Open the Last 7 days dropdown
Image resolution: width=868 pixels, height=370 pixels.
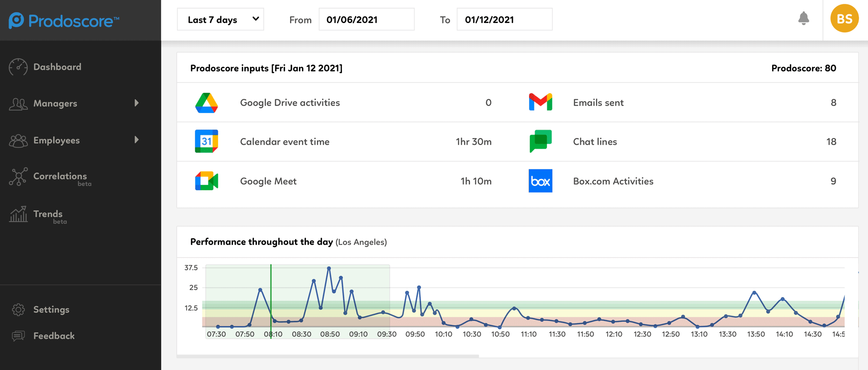click(x=220, y=20)
